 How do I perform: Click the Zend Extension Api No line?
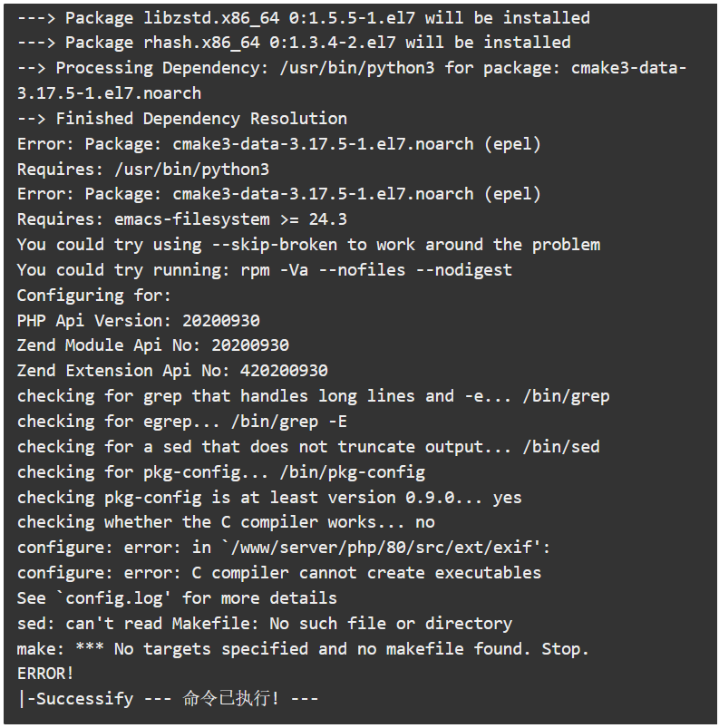pos(172,371)
